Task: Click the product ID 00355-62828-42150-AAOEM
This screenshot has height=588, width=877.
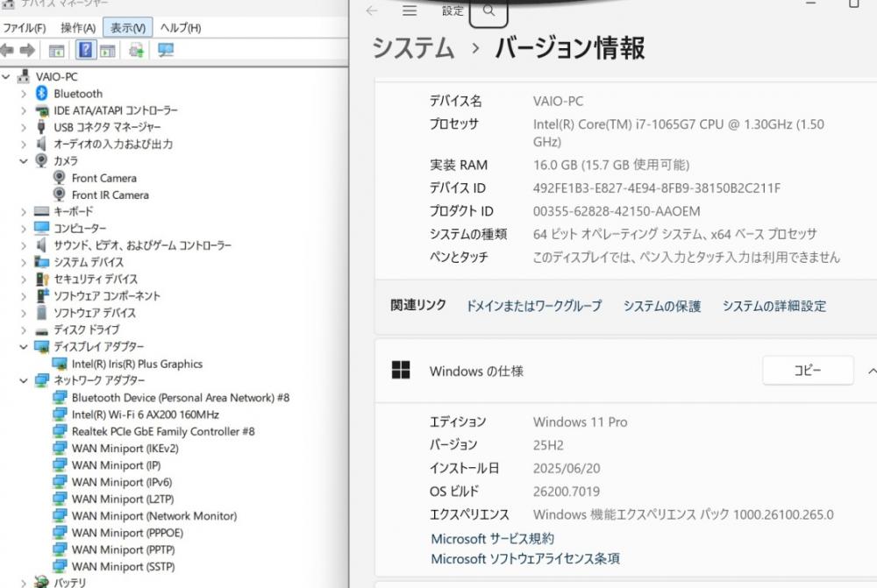Action: point(617,211)
